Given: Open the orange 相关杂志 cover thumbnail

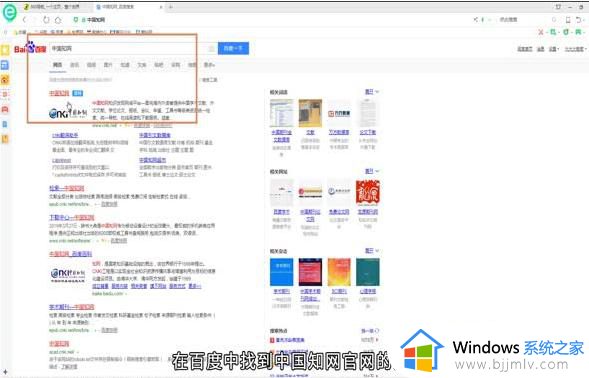Looking at the screenshot, I should 339,272.
